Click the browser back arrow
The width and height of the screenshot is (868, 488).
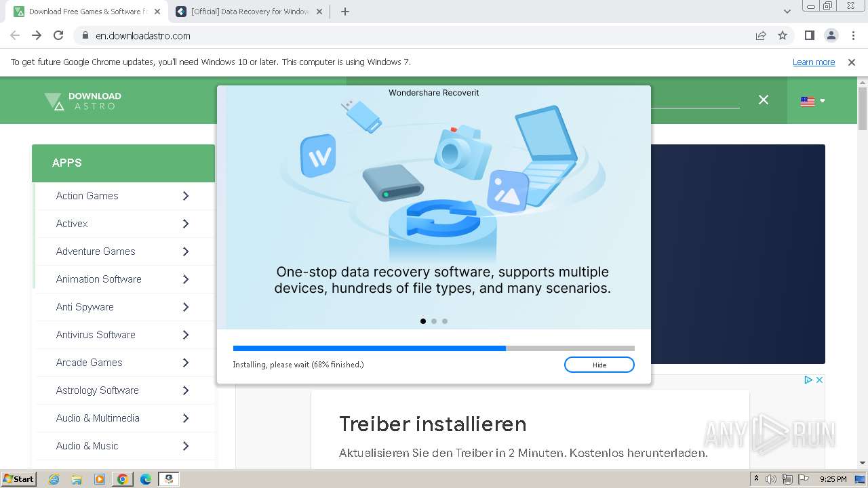click(15, 35)
